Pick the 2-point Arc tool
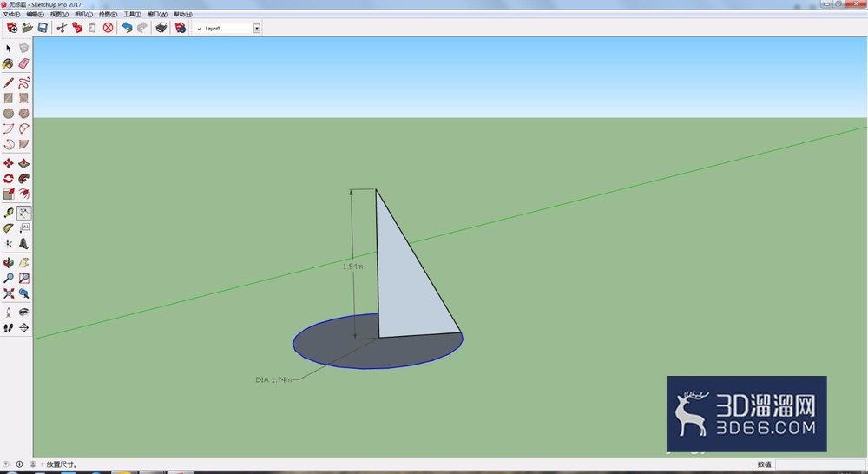 click(x=9, y=129)
